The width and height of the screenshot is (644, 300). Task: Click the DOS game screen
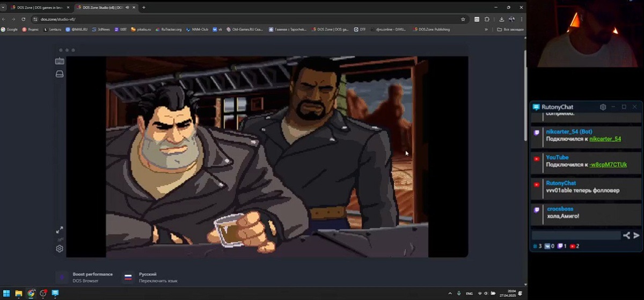coord(267,156)
